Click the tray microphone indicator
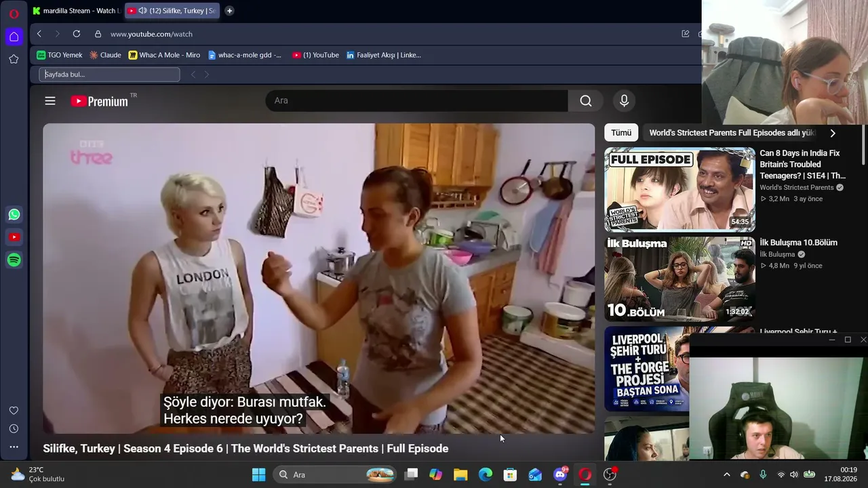The height and width of the screenshot is (488, 868). 763,474
